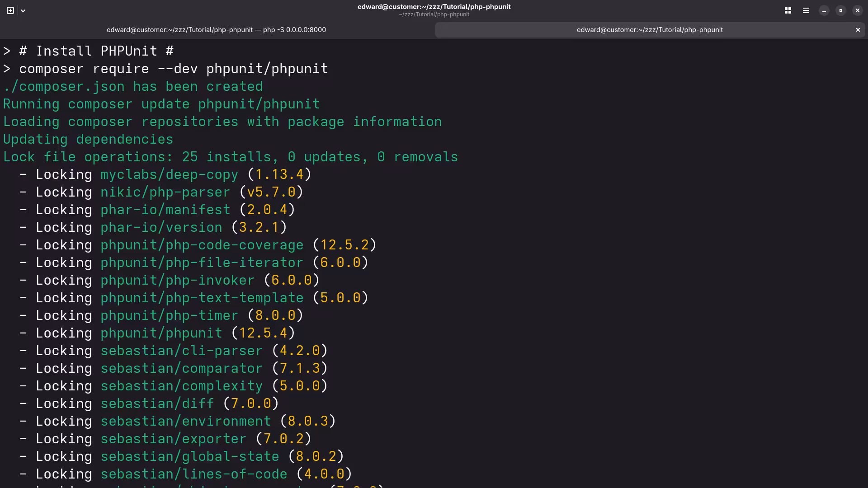This screenshot has width=868, height=488.
Task: Switch to the php -S 0.0.0.0:8000 tab
Action: [x=217, y=30]
